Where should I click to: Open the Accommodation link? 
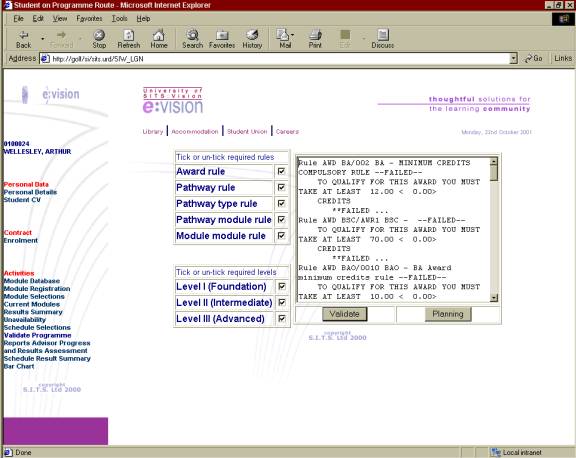[x=195, y=131]
